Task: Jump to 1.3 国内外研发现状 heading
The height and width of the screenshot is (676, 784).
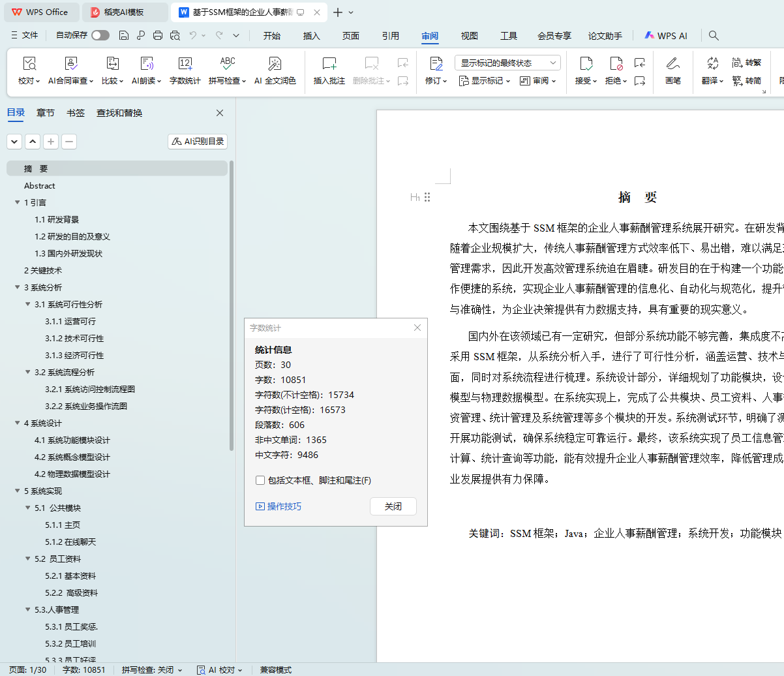Action: [x=75, y=254]
